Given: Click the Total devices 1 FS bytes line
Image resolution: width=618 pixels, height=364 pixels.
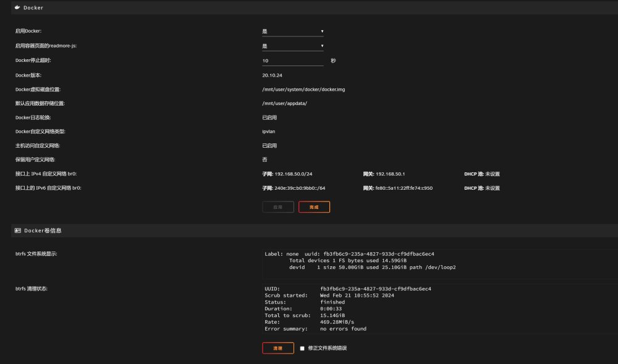Looking at the screenshot, I should [x=347, y=260].
